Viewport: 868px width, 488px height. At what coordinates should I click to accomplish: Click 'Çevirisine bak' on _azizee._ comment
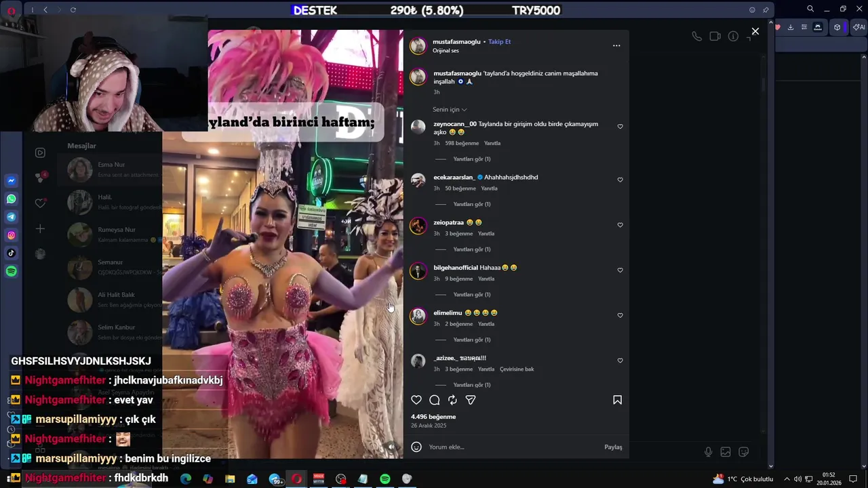(517, 369)
